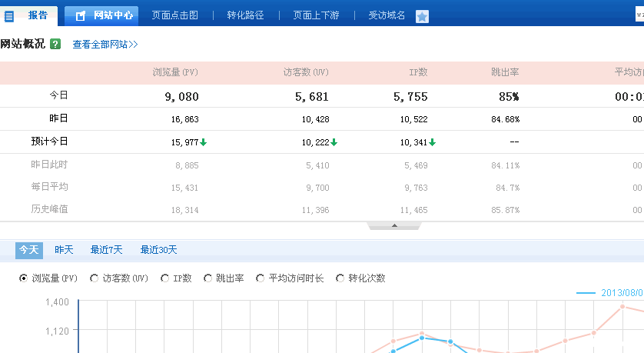Pick the 转化次数 radio option
Viewport: 644px width, 353px height.
tap(340, 278)
